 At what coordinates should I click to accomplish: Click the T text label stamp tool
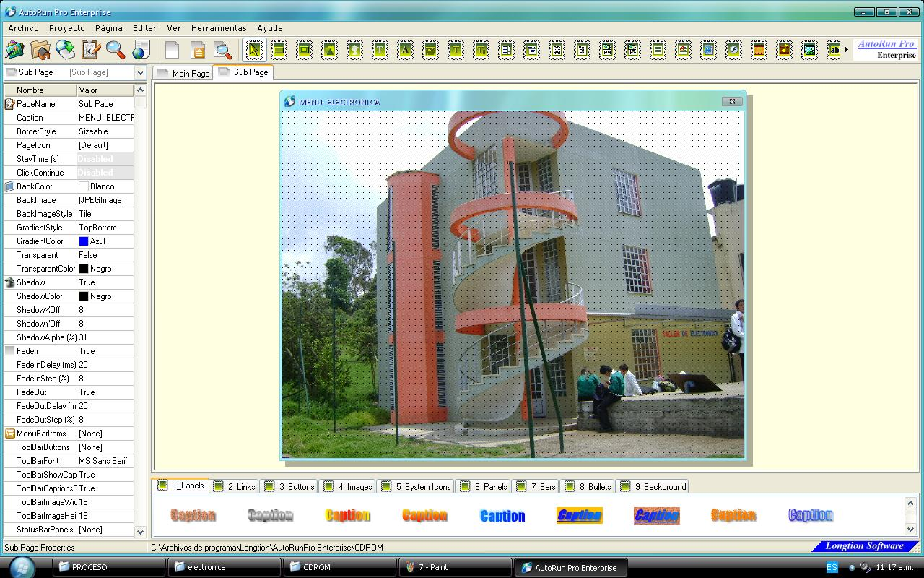(x=380, y=50)
